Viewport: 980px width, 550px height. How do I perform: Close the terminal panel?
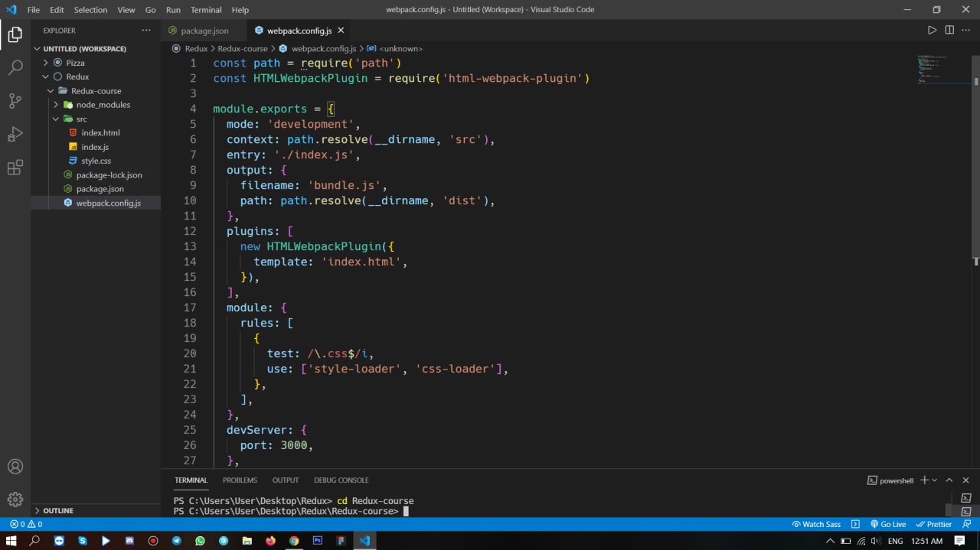pos(966,480)
